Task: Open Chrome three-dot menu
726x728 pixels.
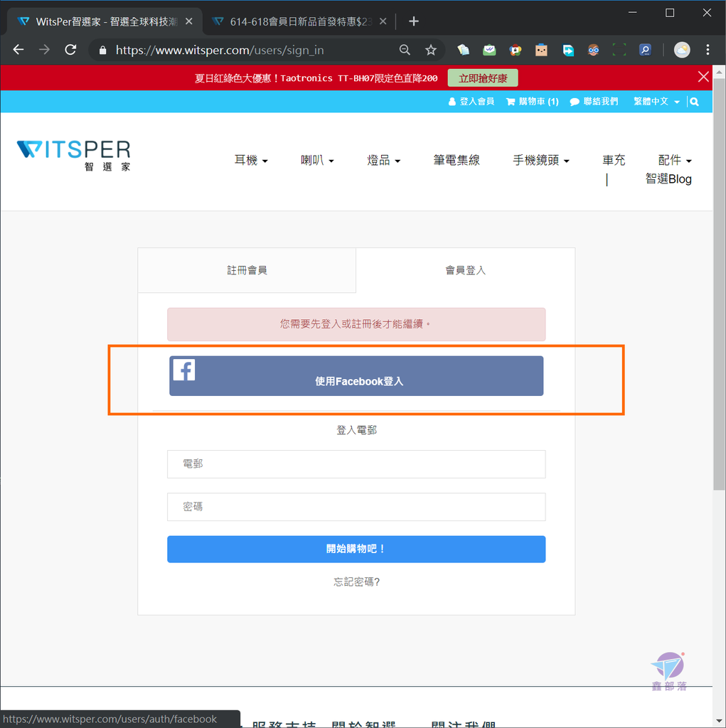Action: coord(708,50)
